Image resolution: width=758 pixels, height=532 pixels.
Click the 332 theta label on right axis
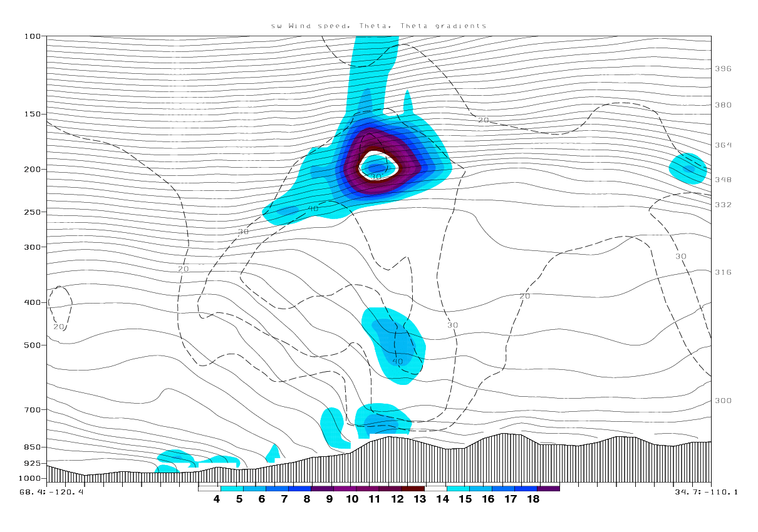click(723, 205)
